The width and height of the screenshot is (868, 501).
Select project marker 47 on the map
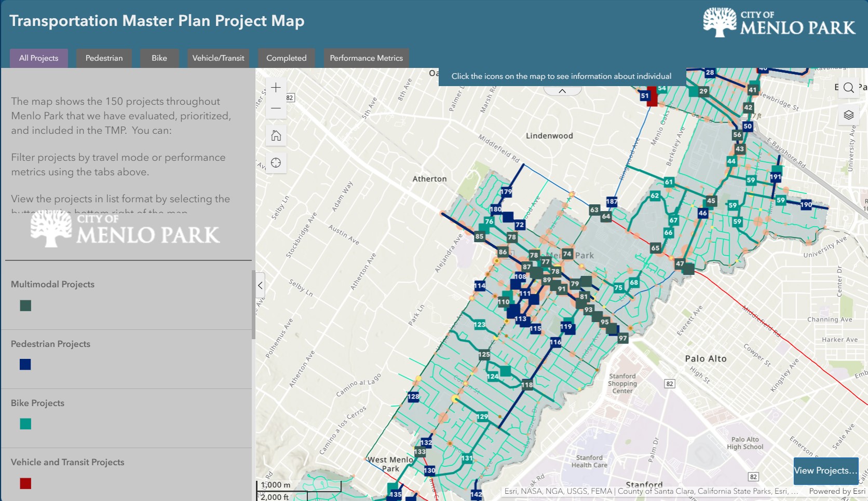680,263
